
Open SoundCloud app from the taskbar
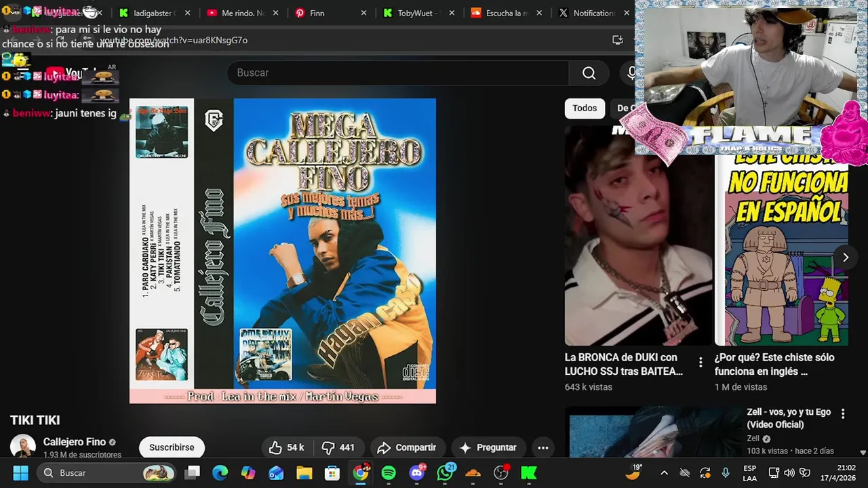[473, 472]
